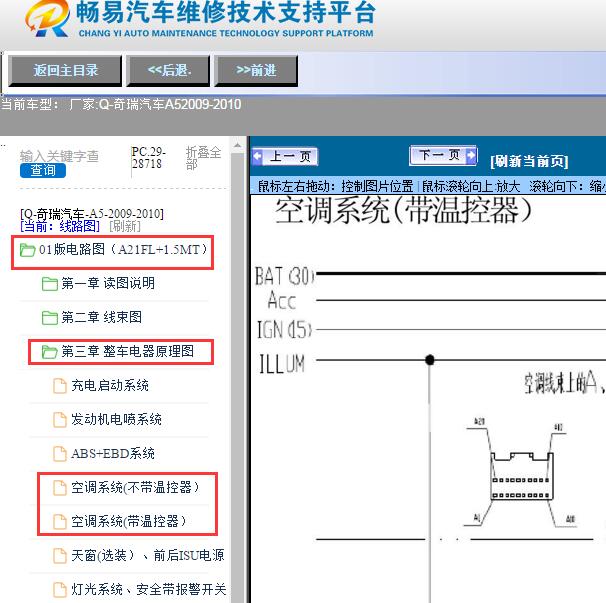Expand the 第一章 读图说明 folder icon
Image resolution: width=606 pixels, height=603 pixels.
(49, 284)
